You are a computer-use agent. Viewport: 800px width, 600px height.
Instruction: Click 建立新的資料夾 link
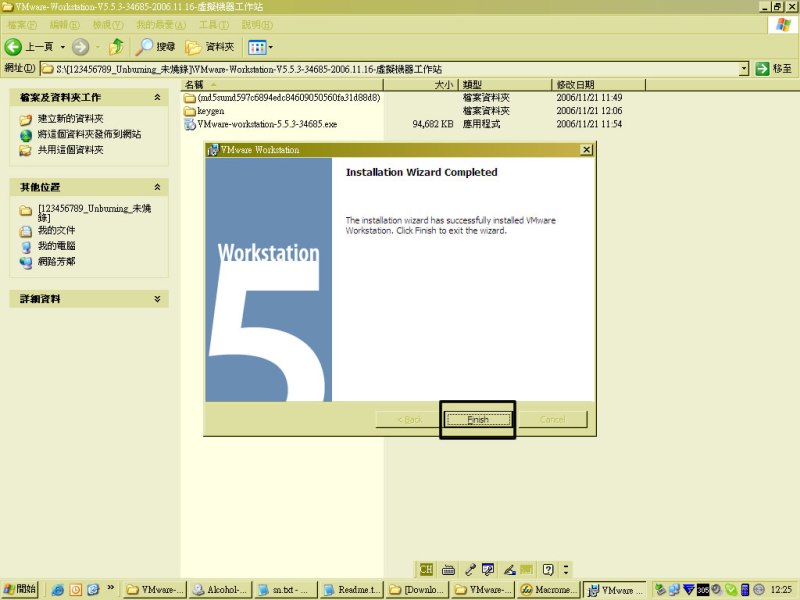(70, 119)
